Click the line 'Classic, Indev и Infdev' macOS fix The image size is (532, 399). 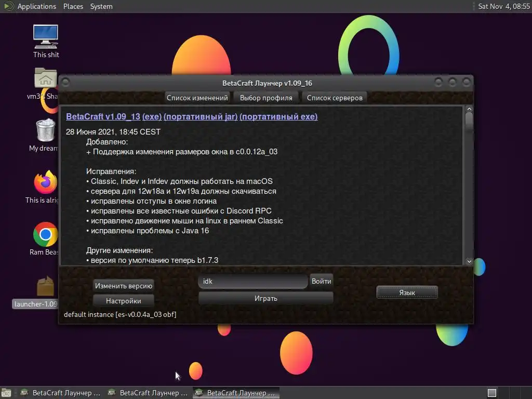(179, 181)
